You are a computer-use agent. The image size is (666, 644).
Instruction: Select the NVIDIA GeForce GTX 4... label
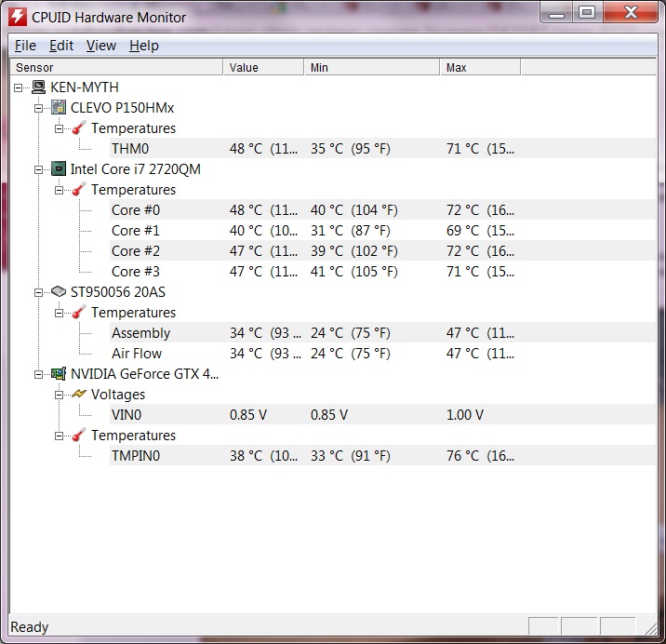click(x=144, y=373)
